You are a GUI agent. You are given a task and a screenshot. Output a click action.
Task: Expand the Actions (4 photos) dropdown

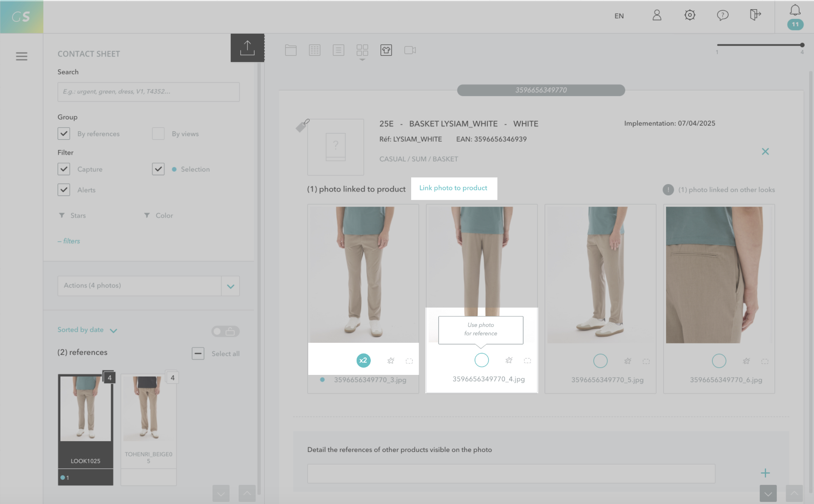coord(230,286)
